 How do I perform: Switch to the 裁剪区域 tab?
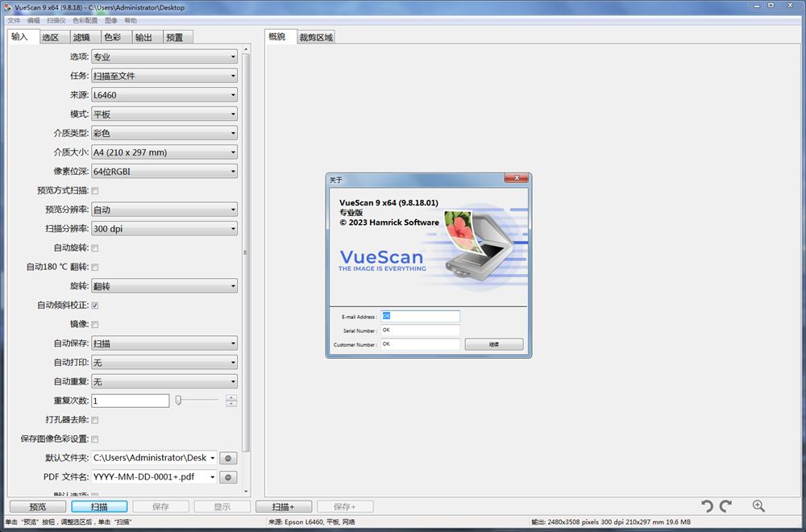316,38
